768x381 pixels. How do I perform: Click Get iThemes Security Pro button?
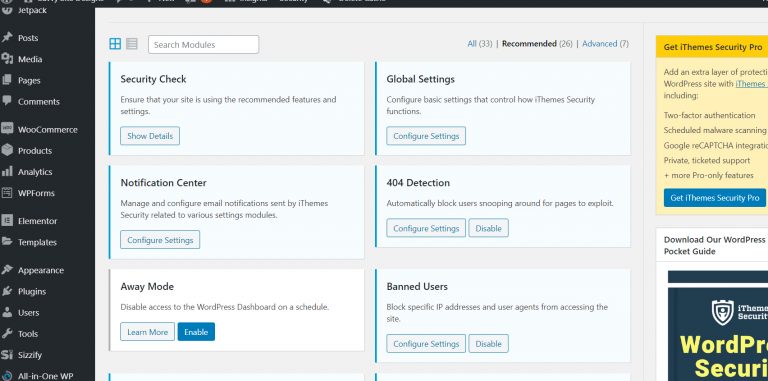point(715,198)
